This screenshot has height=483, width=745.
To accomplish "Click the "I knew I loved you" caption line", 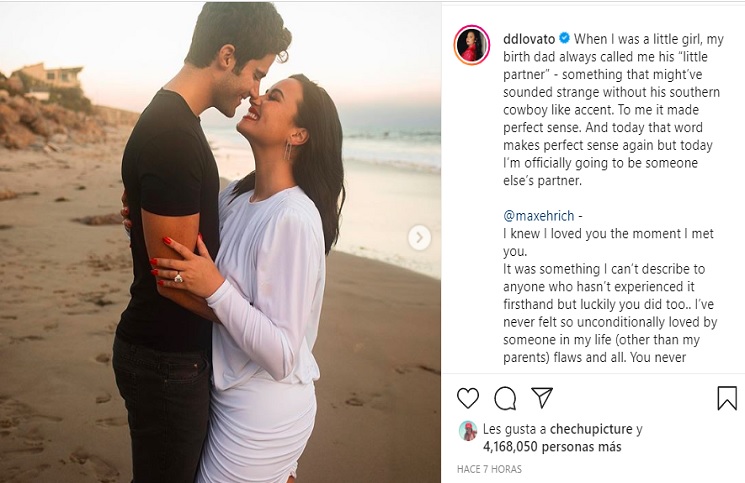I will click(609, 234).
